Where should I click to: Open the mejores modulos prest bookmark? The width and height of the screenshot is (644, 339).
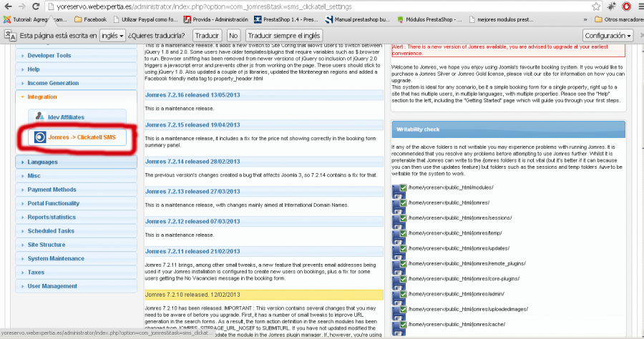point(501,19)
